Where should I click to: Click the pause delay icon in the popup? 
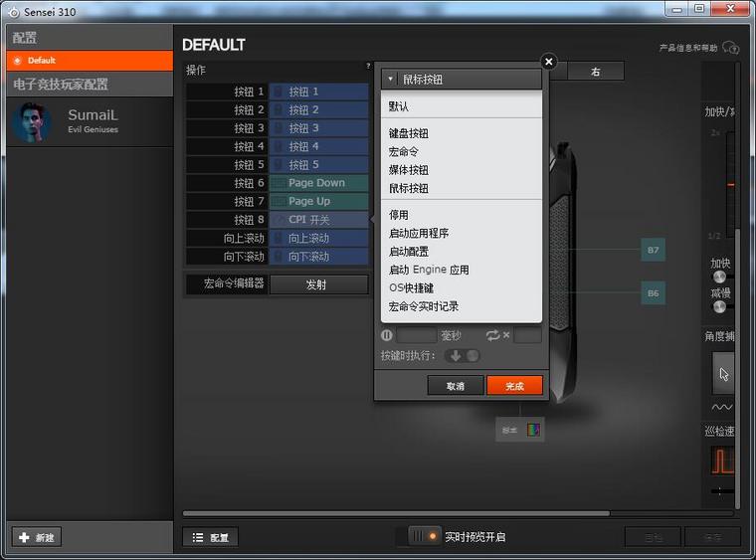tap(387, 335)
